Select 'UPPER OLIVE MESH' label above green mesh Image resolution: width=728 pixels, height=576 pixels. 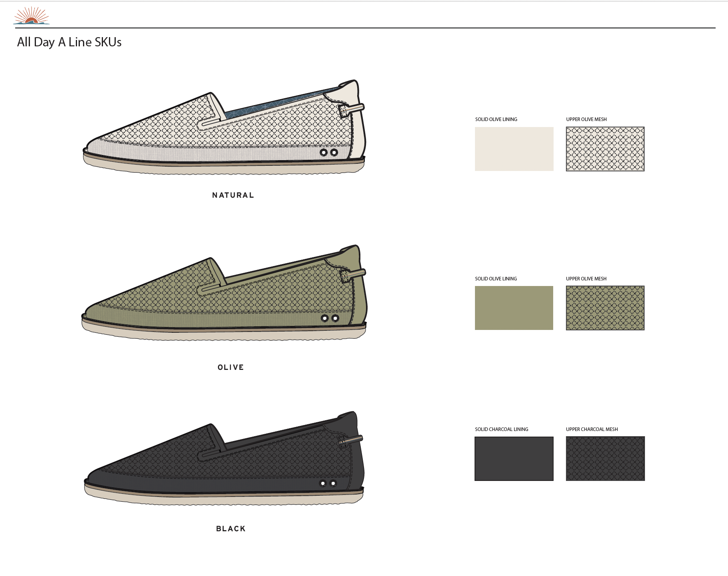pos(586,279)
